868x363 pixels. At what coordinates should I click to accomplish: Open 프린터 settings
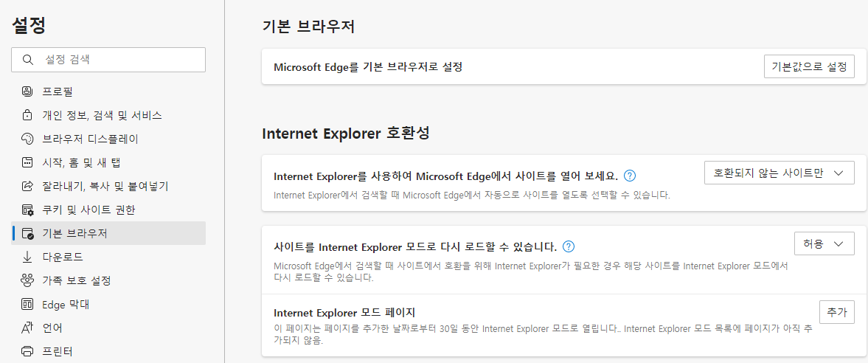click(108, 351)
